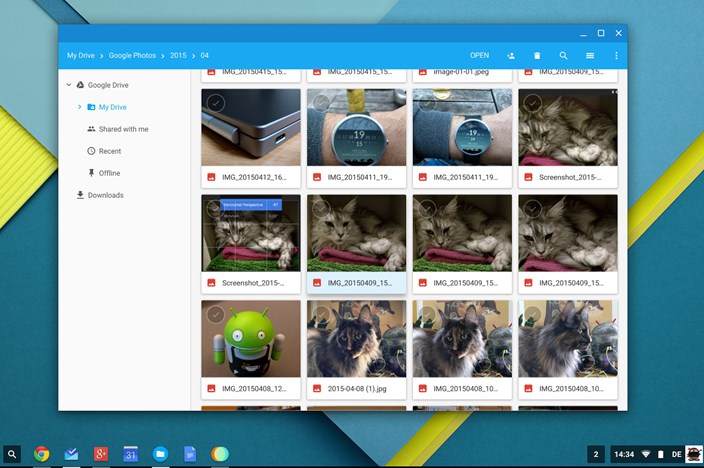Open the Google Docs icon on the shelf
Screen dimensions: 704x468
click(189, 454)
